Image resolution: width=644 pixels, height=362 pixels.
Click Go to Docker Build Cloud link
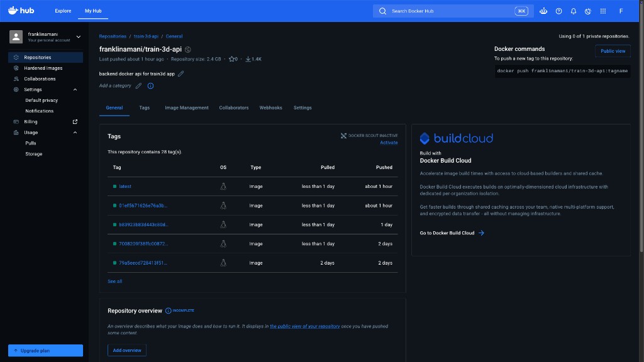coord(447,233)
